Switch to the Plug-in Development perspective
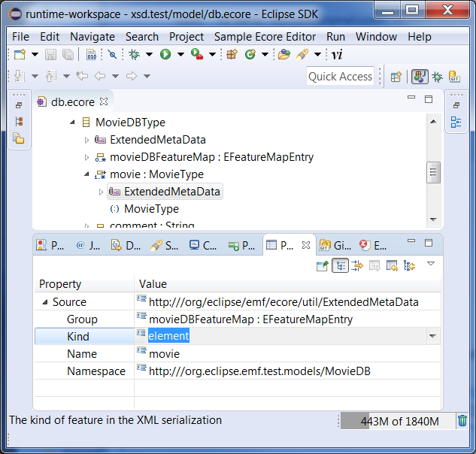The width and height of the screenshot is (476, 454). pyautogui.click(x=420, y=77)
